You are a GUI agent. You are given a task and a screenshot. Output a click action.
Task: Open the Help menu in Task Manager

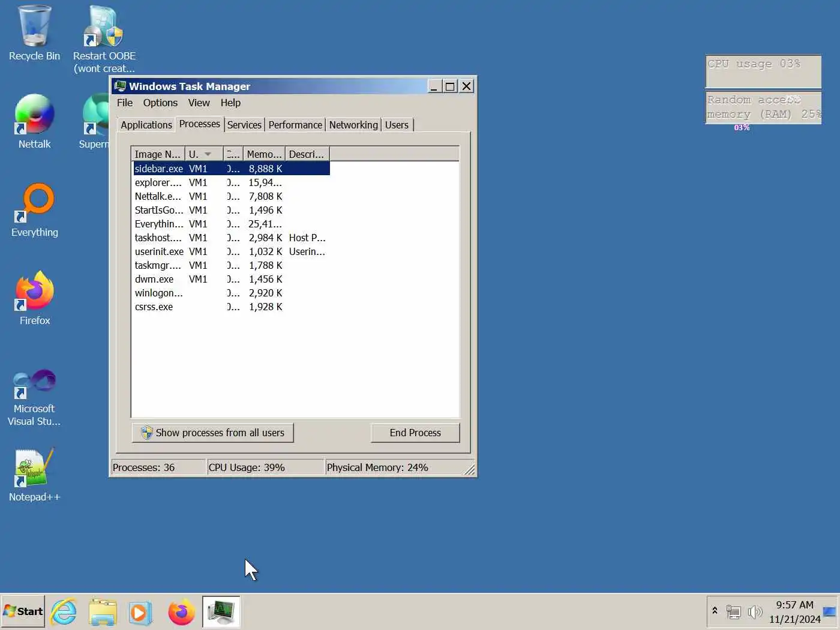click(x=230, y=103)
